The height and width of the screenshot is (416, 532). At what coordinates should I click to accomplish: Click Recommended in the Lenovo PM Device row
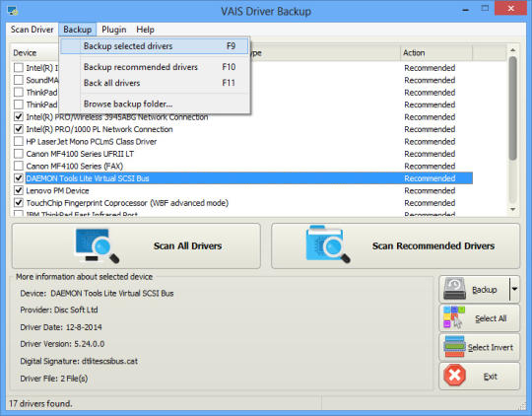(430, 190)
